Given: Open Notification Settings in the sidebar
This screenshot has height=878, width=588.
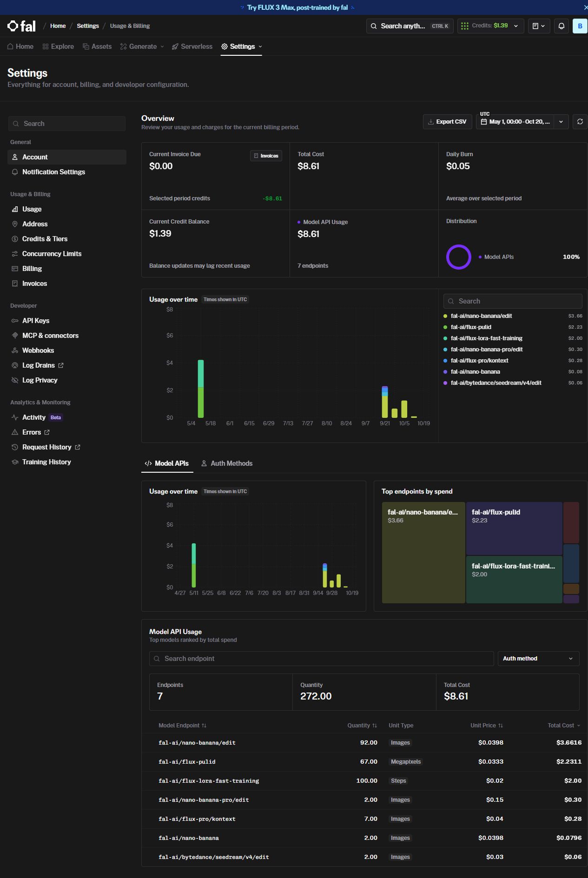Looking at the screenshot, I should click(67, 172).
